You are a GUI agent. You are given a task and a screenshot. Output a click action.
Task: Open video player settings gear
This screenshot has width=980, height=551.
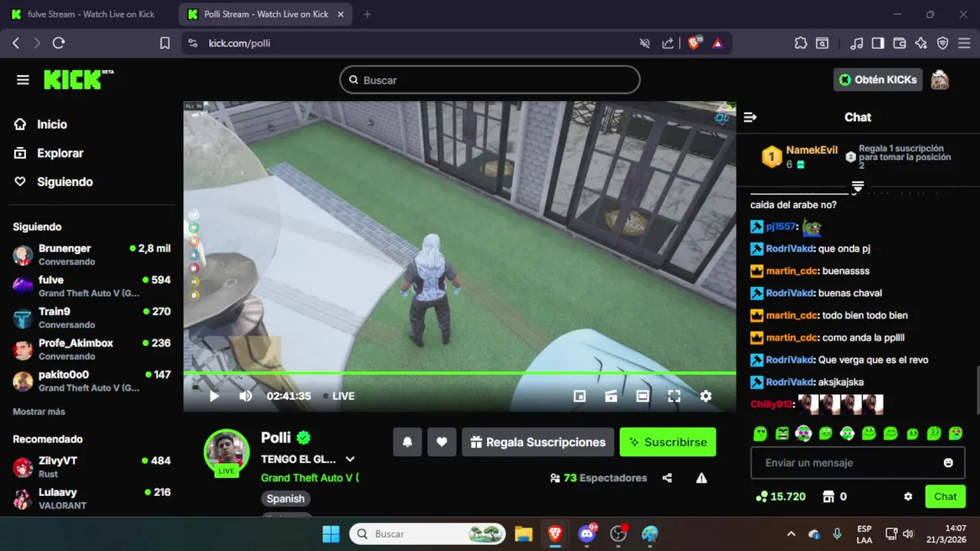point(706,396)
